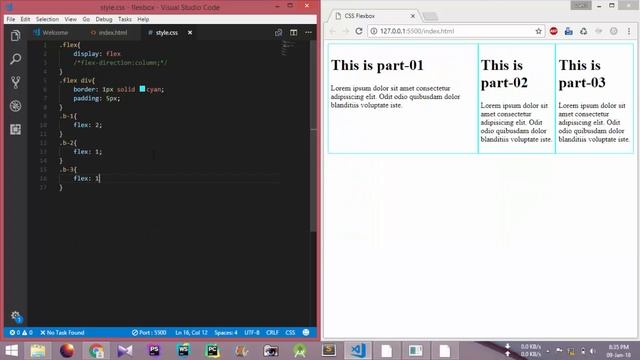Image resolution: width=640 pixels, height=360 pixels.
Task: Click the cyan color swatch in code
Action: coord(142,89)
